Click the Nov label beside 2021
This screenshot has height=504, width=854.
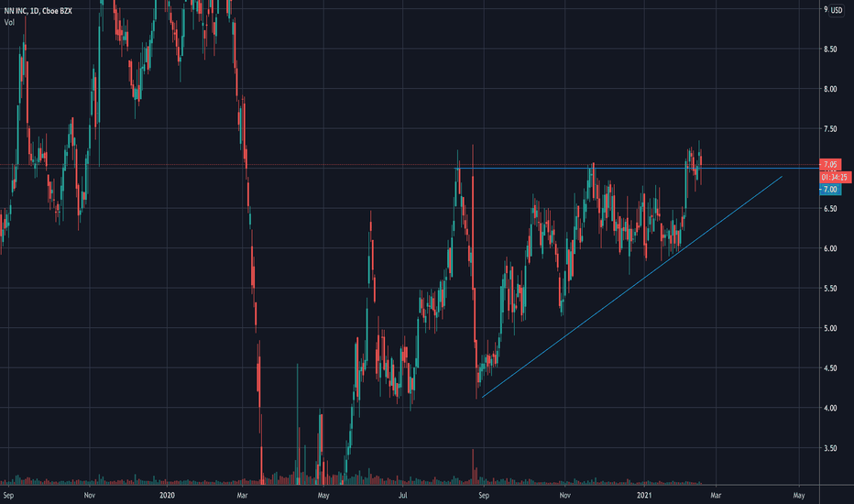(564, 495)
